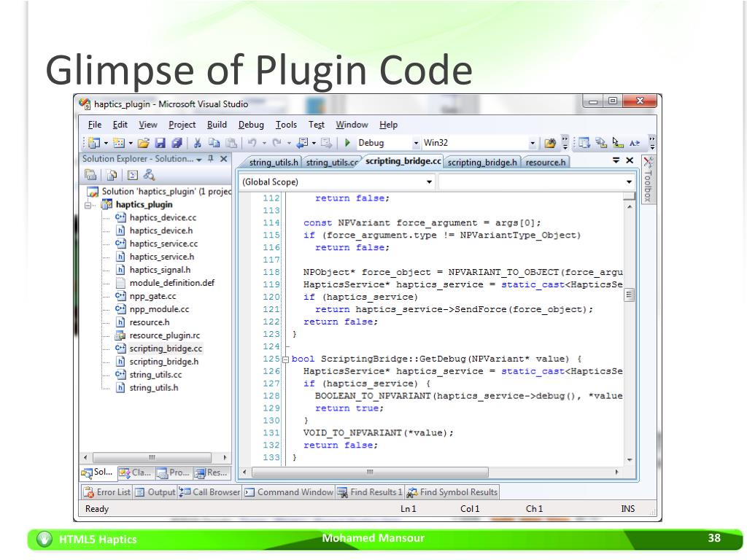Open the Debug menu
This screenshot has height=560, width=747.
pyautogui.click(x=251, y=125)
